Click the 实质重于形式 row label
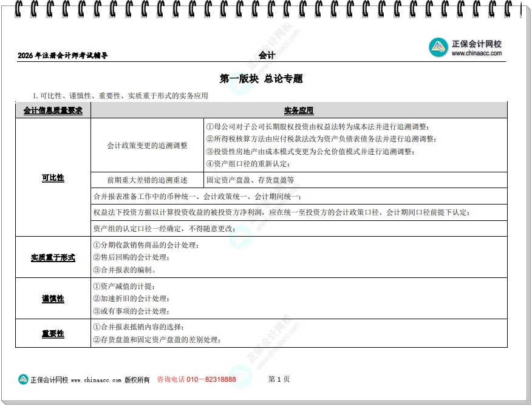 [53, 257]
